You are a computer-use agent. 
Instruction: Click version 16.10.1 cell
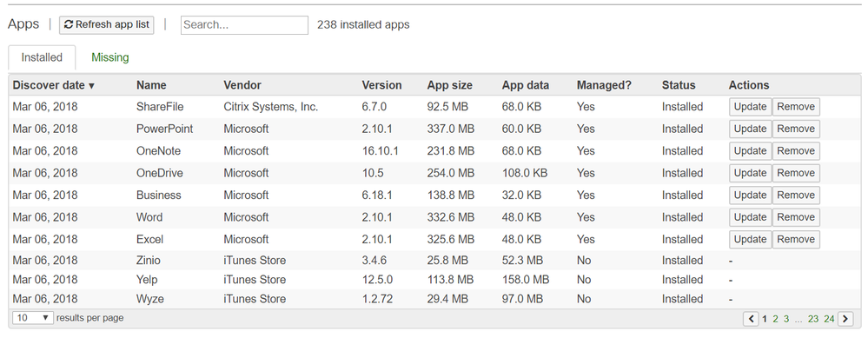(x=381, y=151)
